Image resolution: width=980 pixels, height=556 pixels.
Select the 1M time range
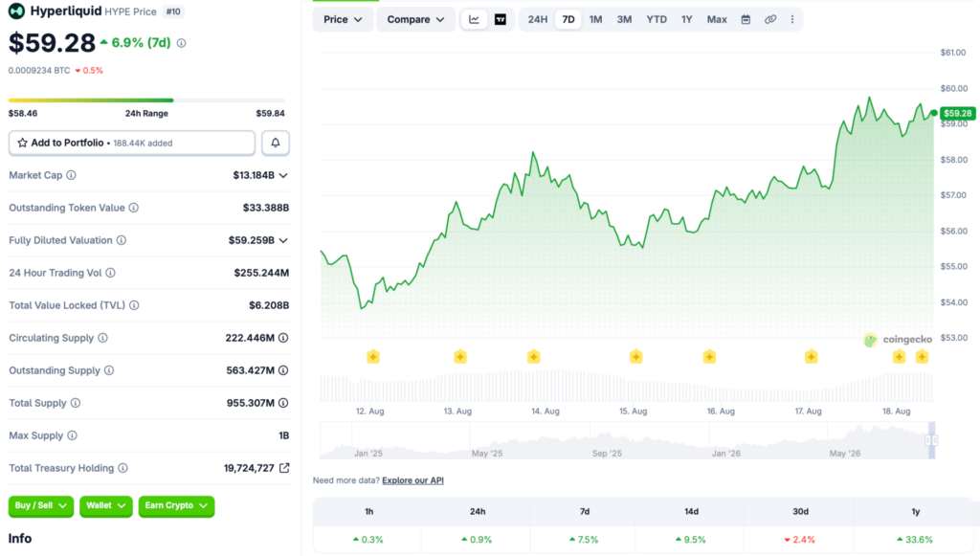click(595, 19)
